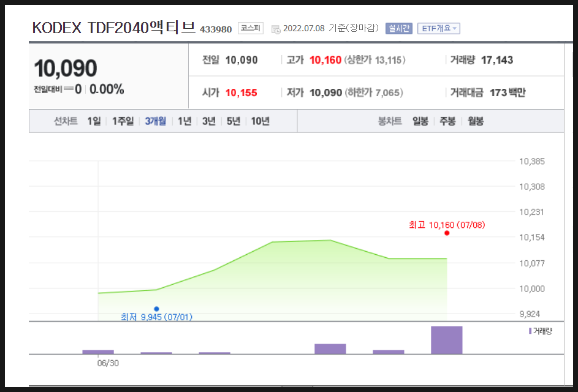Choose the 5년 chart period
The width and height of the screenshot is (578, 392).
coord(234,121)
